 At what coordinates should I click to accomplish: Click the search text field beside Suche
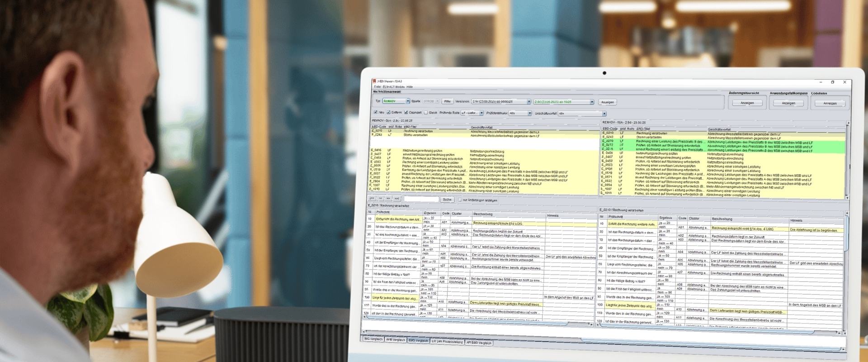[x=421, y=199]
